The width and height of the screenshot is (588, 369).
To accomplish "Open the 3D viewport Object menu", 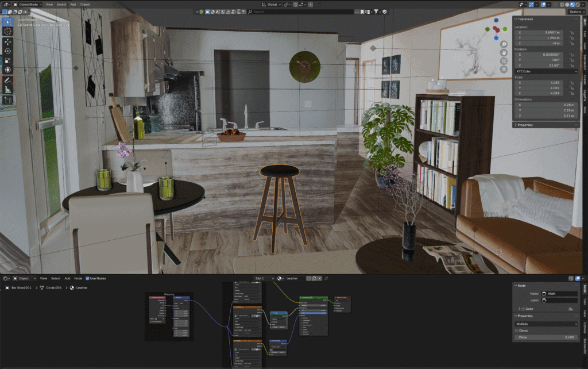I will click(x=85, y=5).
